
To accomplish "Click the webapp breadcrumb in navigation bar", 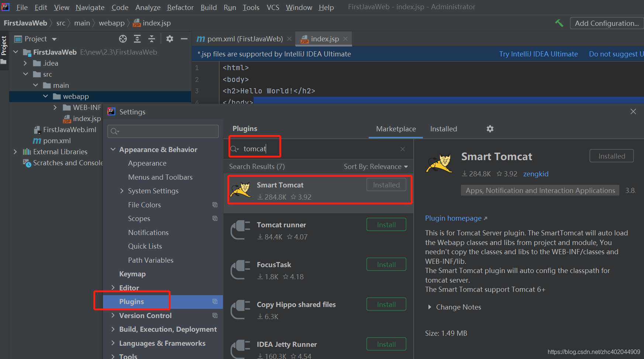I will point(111,23).
